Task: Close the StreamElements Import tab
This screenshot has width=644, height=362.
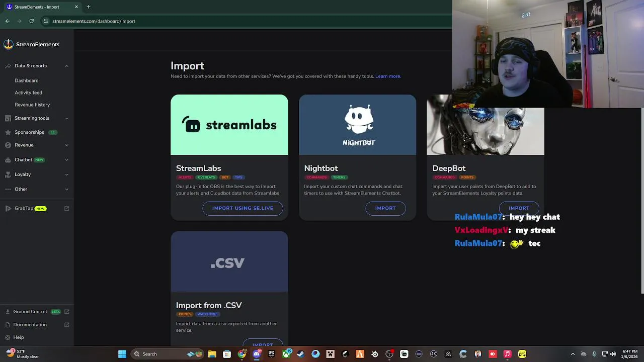Action: tap(76, 7)
